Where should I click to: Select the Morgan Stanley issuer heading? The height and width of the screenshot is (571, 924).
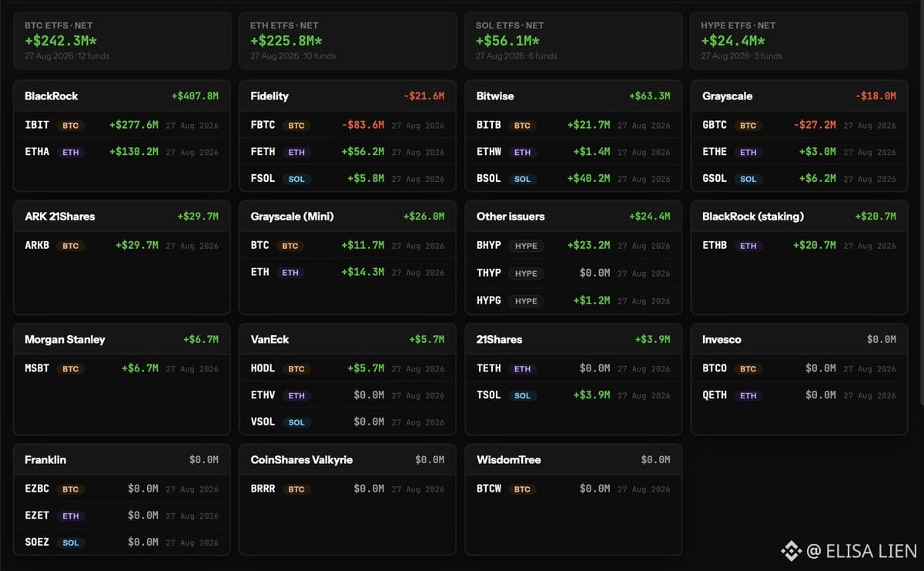coord(65,340)
